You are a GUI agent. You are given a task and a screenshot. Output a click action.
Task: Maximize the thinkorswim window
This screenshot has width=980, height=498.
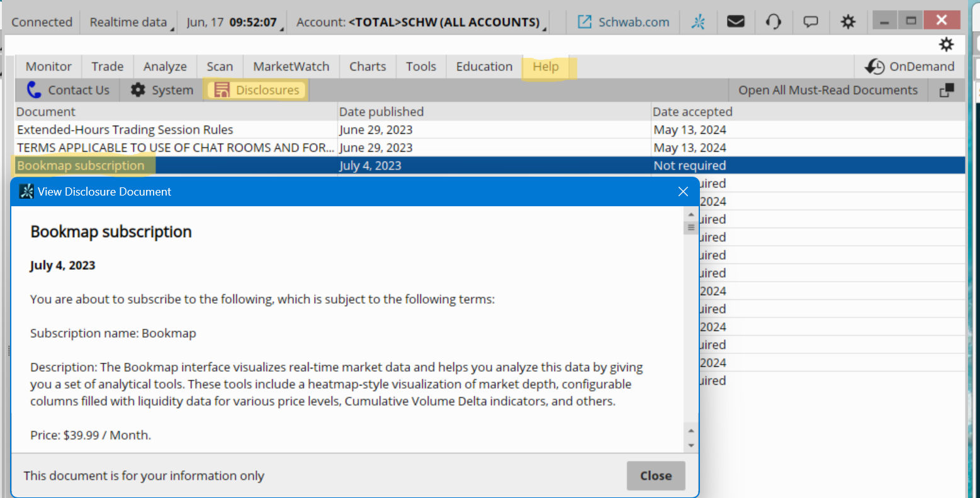pos(911,21)
